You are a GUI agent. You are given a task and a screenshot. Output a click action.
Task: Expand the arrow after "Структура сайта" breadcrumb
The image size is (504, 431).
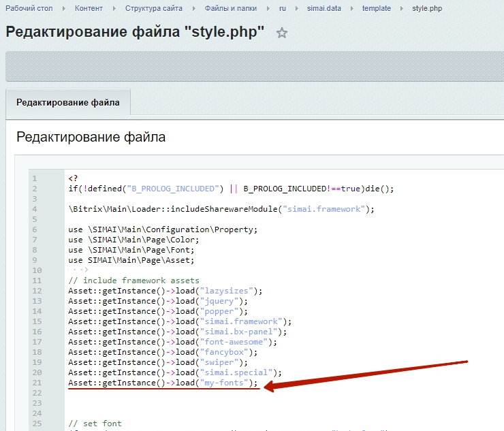[193, 9]
